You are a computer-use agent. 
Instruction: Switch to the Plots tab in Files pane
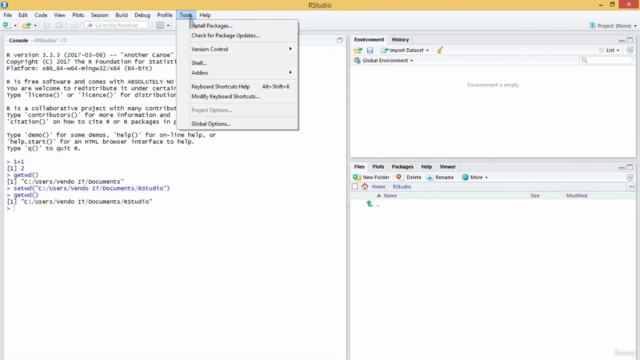click(378, 167)
